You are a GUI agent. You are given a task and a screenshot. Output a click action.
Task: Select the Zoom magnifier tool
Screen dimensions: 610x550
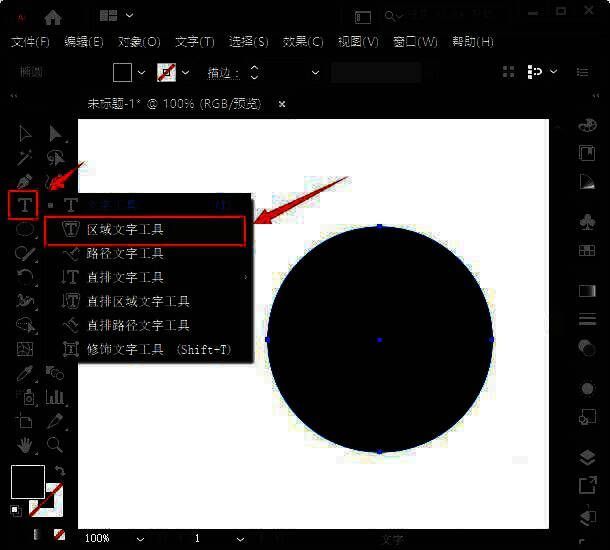[55, 445]
